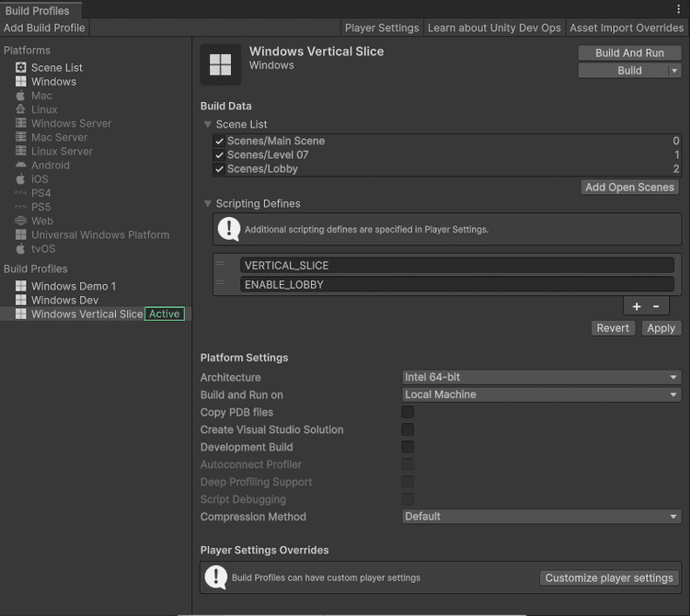Open the Architecture dropdown
690x616 pixels.
541,377
